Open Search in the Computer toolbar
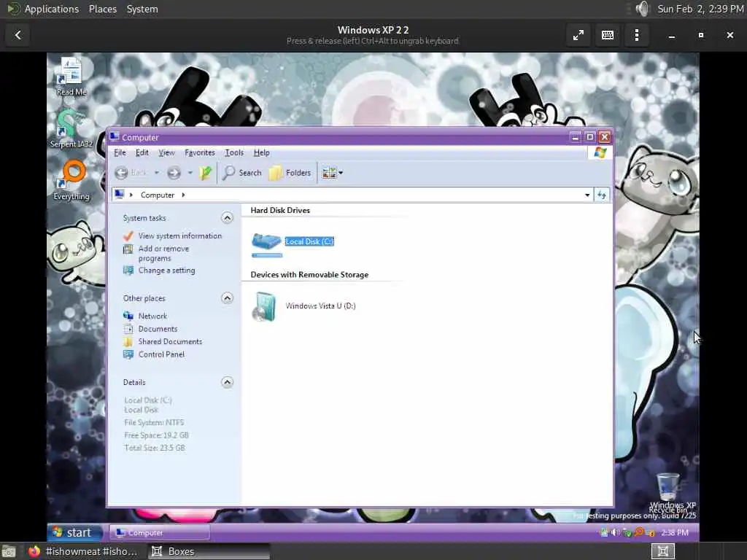The height and width of the screenshot is (560, 747). coord(242,173)
